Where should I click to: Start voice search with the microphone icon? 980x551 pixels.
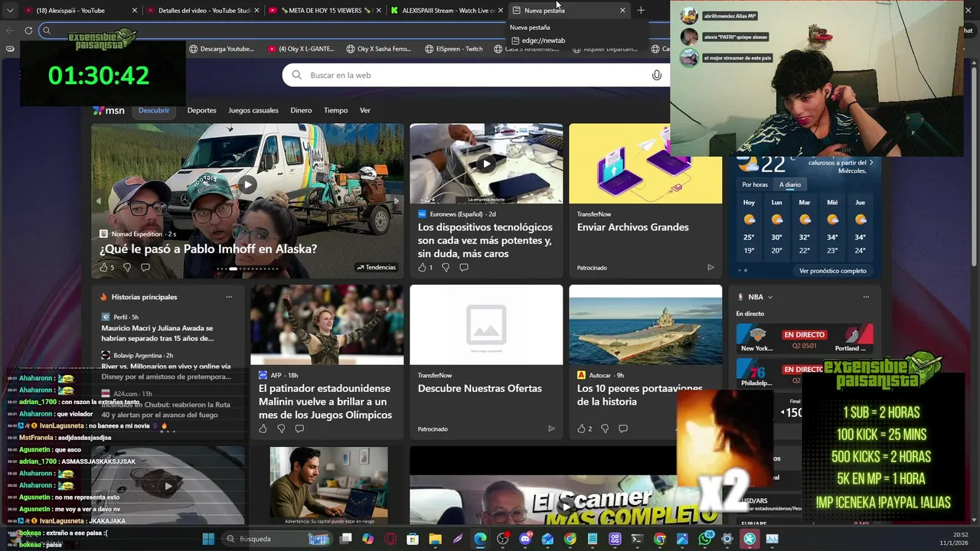click(x=656, y=75)
